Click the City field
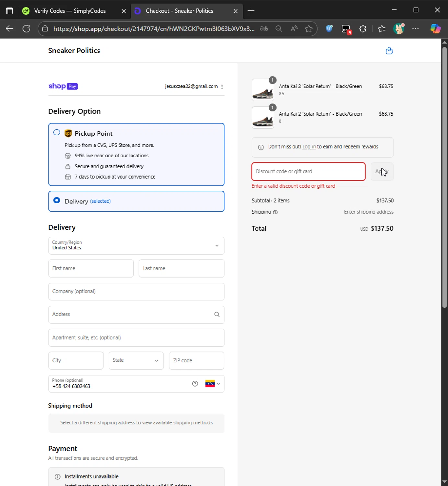The image size is (448, 486). pyautogui.click(x=76, y=360)
